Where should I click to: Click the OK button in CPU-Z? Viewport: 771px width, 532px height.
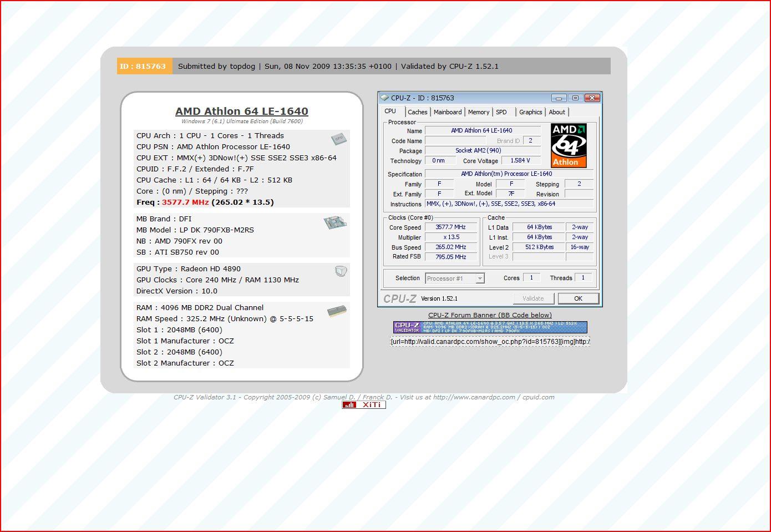(x=579, y=298)
